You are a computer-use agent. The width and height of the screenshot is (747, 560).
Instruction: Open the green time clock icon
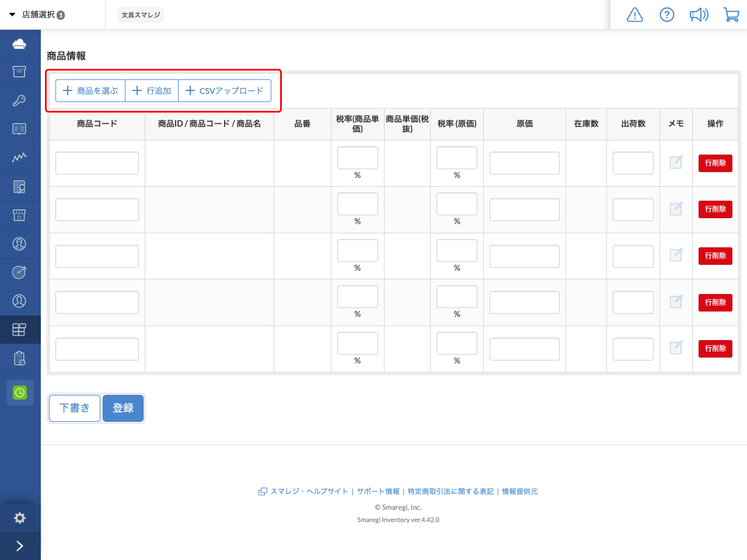pos(20,392)
